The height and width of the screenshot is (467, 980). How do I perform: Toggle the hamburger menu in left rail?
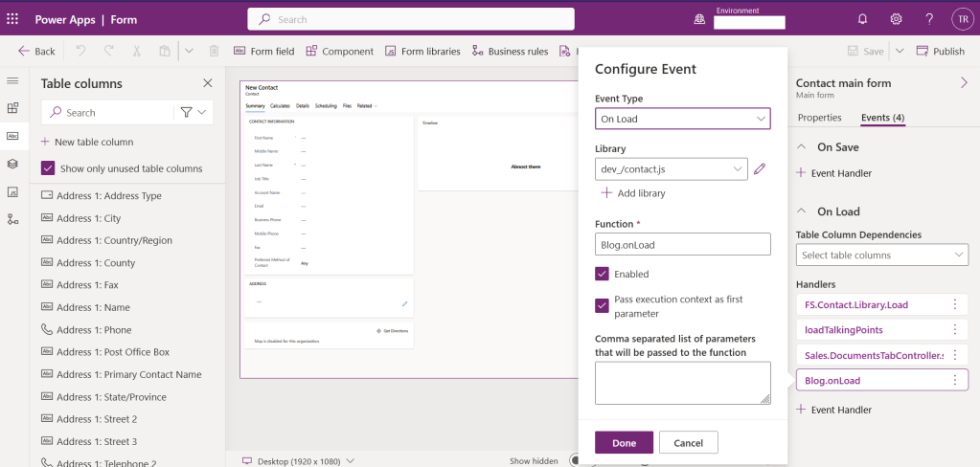(x=12, y=81)
